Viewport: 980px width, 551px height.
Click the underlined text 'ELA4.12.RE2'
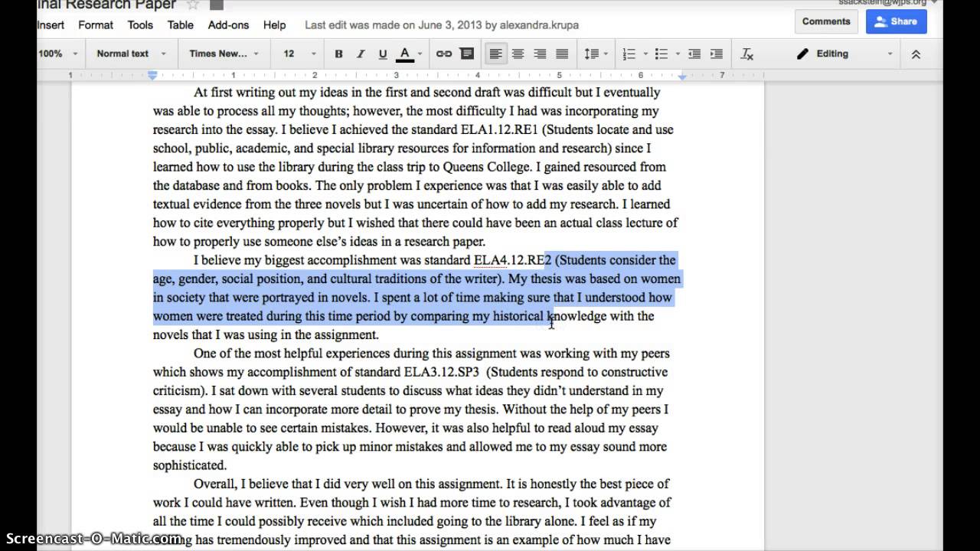click(x=512, y=260)
